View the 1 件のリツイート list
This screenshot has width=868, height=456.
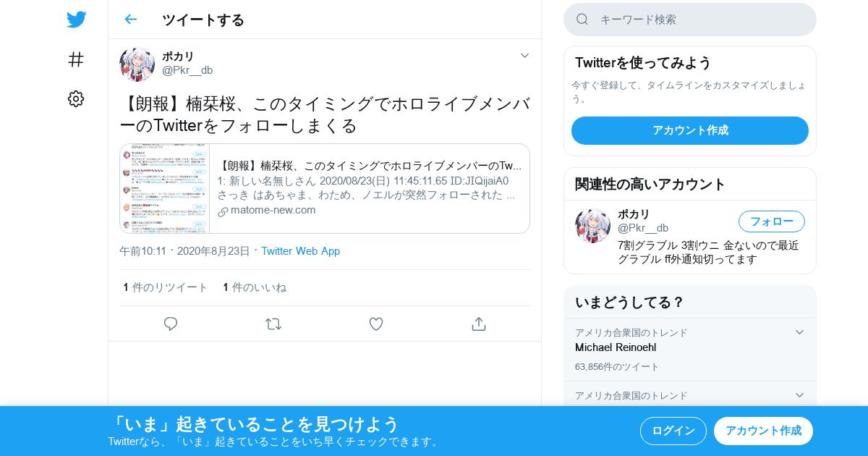point(166,287)
